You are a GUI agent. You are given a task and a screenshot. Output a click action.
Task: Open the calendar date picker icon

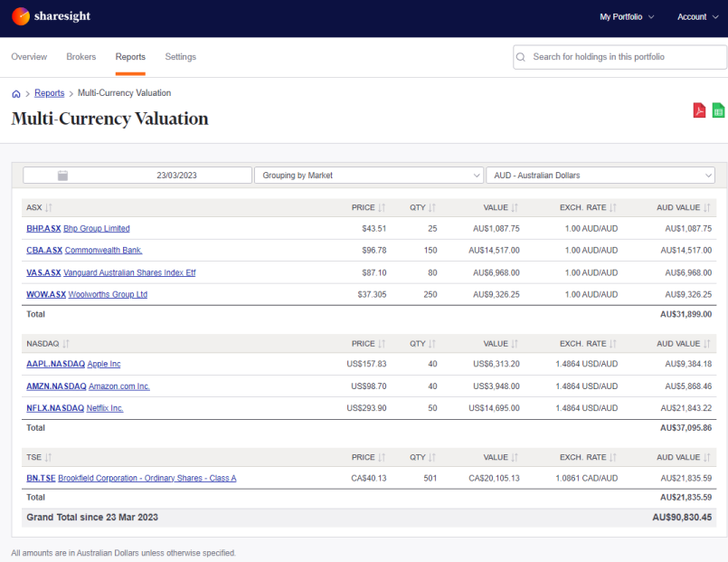tap(62, 175)
